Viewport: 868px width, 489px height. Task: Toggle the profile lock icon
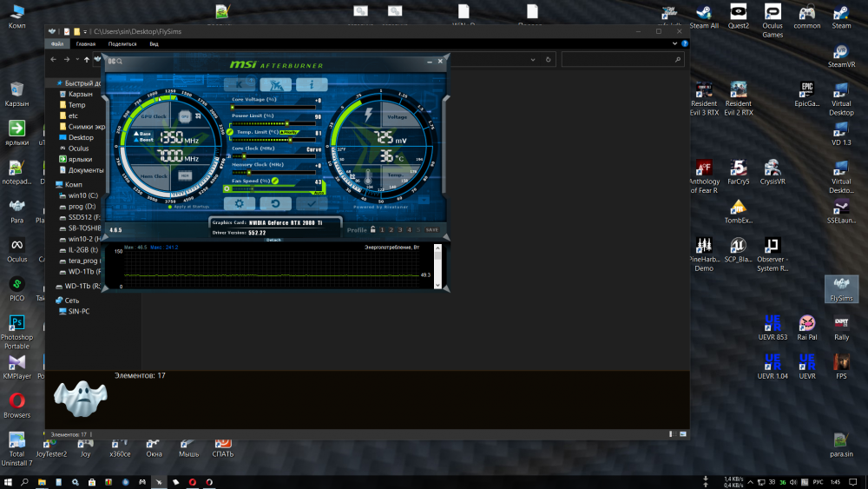pyautogui.click(x=372, y=229)
